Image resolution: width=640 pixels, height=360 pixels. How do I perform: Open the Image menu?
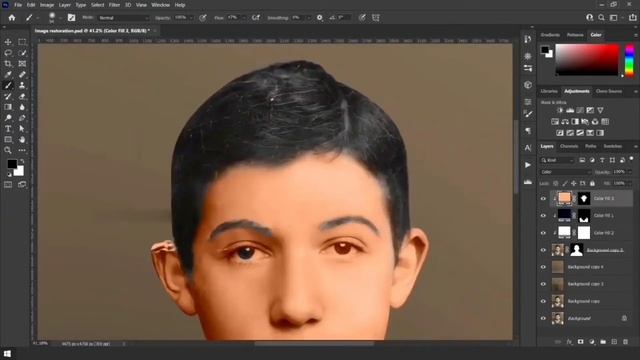coord(47,5)
